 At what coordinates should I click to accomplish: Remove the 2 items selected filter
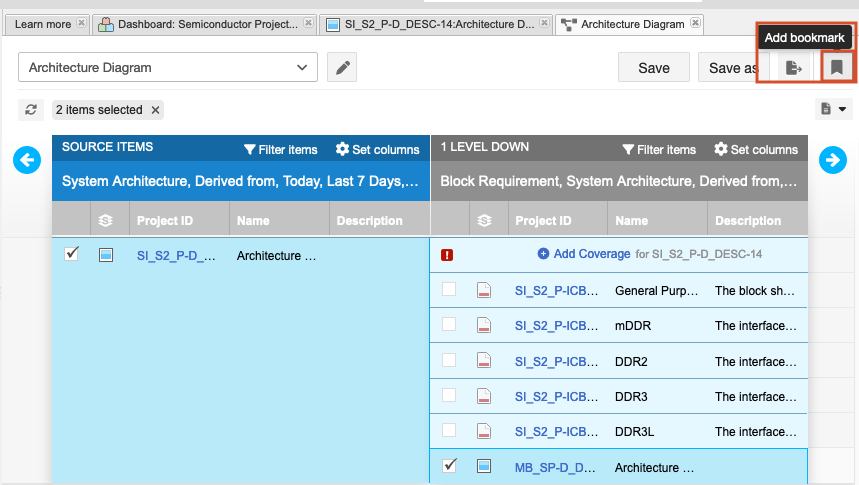156,110
